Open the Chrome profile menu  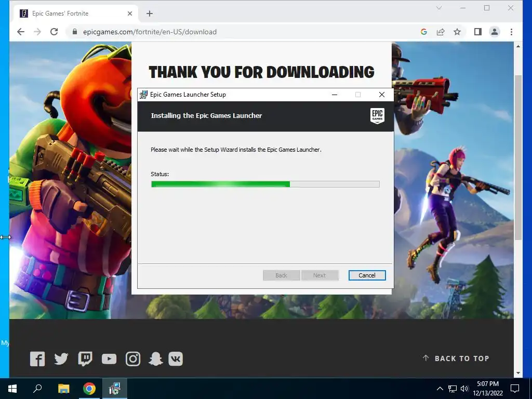coord(495,32)
